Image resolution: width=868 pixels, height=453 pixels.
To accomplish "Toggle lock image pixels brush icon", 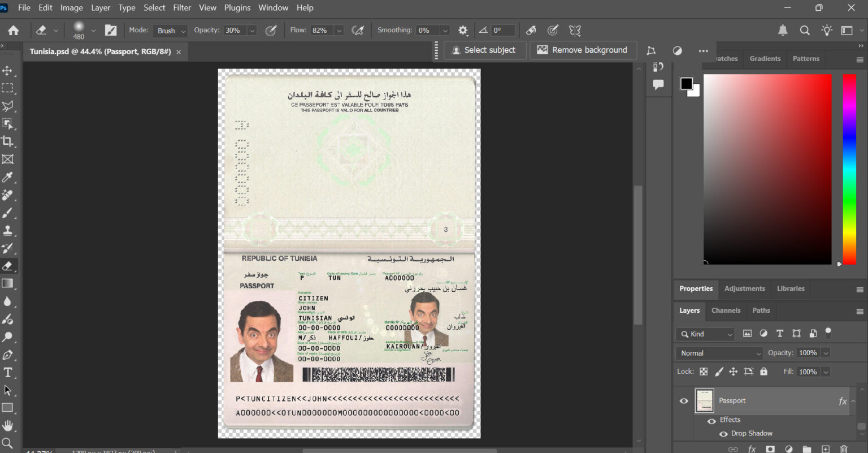I will pos(719,372).
